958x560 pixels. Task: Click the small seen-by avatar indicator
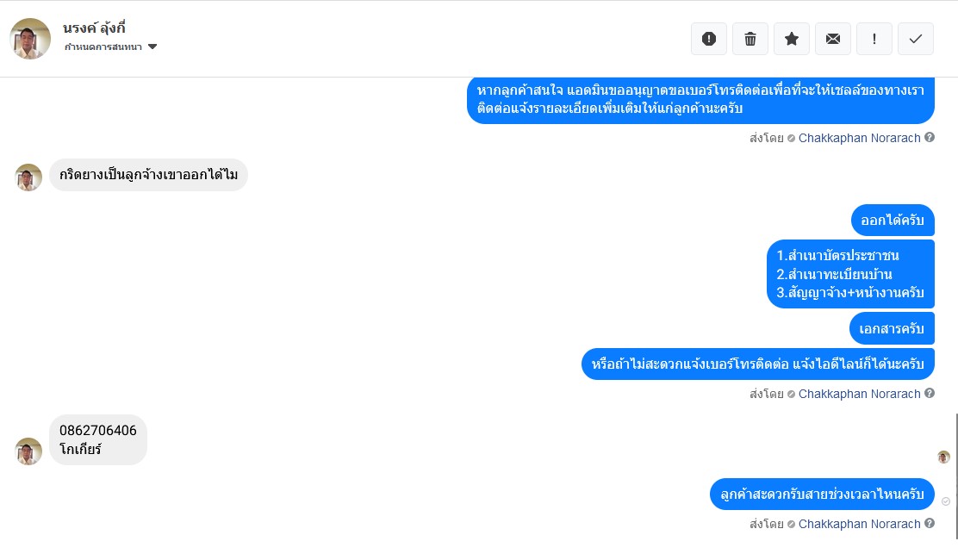coord(943,457)
